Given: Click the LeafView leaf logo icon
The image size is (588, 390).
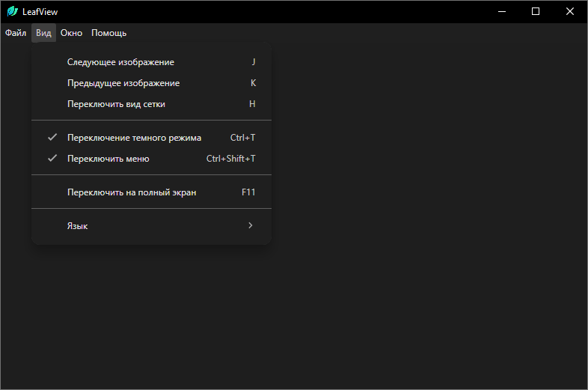Looking at the screenshot, I should [12, 12].
